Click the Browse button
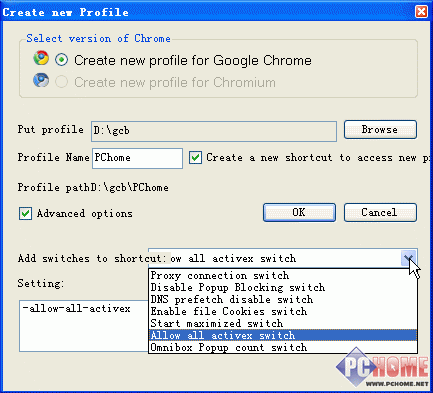Image resolution: width=433 pixels, height=393 pixels. coord(380,130)
